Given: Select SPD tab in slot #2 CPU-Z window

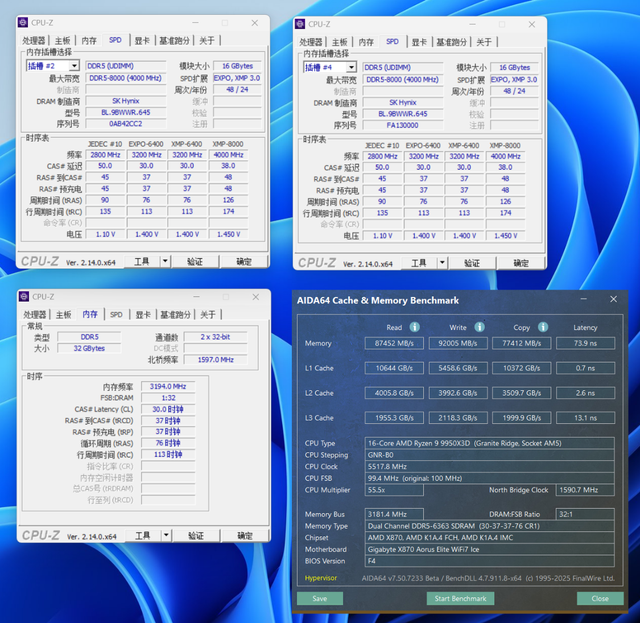Looking at the screenshot, I should 116,40.
